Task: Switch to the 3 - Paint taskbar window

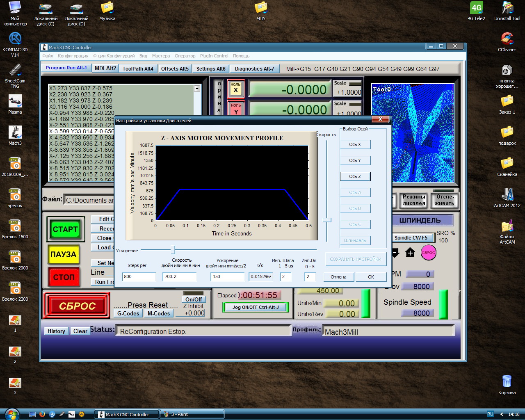Action: 192,414
